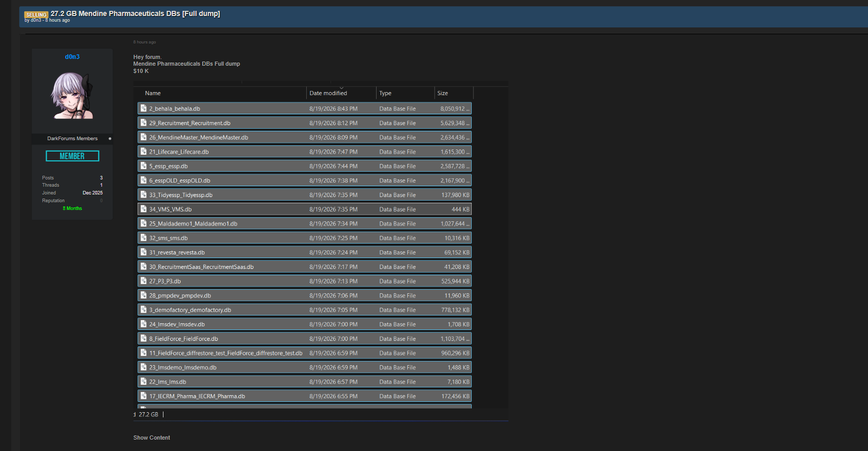Click the size value 7,180 KB
Viewport: 868px width, 451px height.
(x=459, y=382)
